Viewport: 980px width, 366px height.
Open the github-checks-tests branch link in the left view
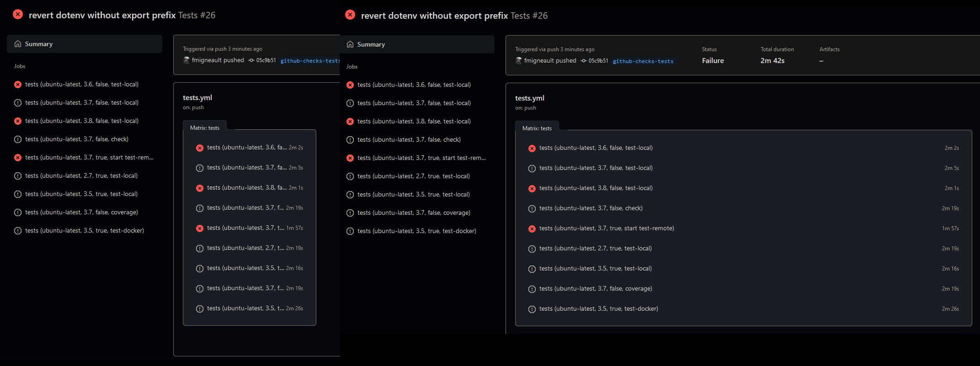click(310, 61)
